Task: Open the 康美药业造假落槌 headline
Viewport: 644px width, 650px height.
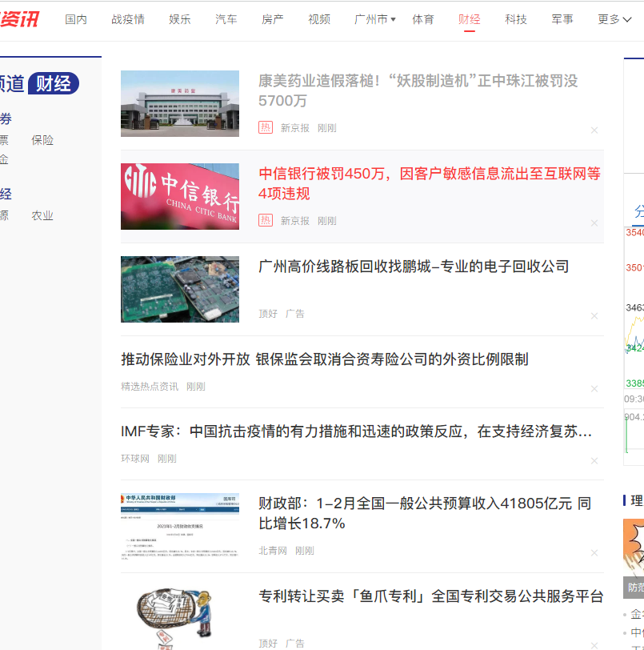Action: (418, 90)
